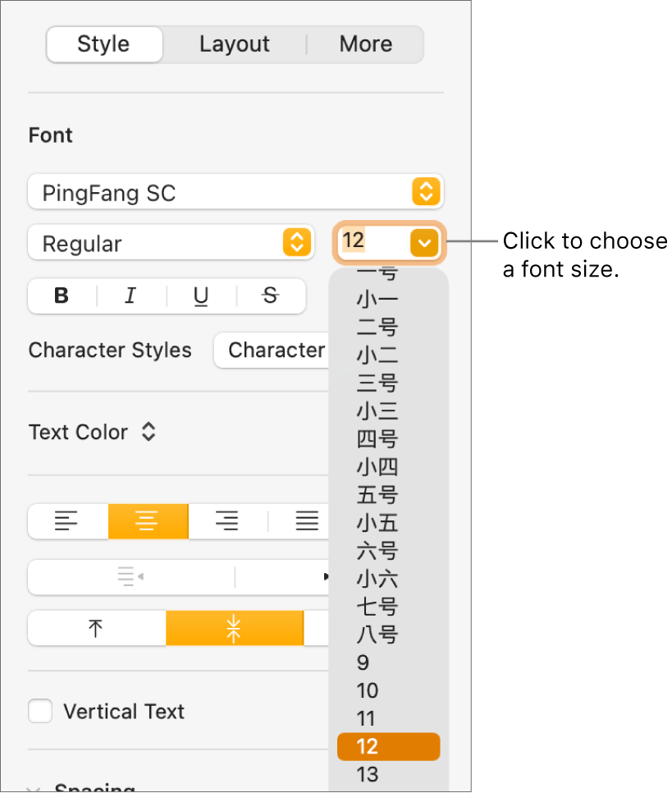Image resolution: width=672 pixels, height=793 pixels.
Task: Open the Regular typeface dropdown
Action: coord(171,243)
